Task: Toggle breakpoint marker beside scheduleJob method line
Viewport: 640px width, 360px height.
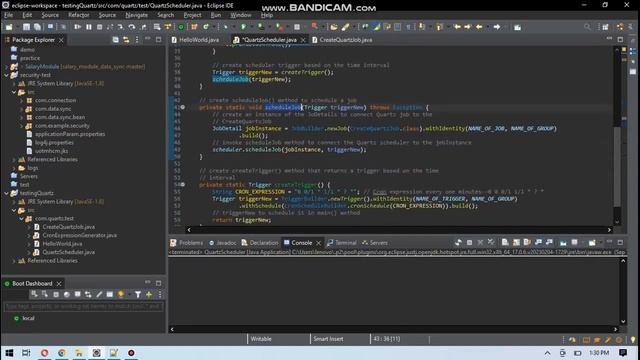Action: (182, 107)
